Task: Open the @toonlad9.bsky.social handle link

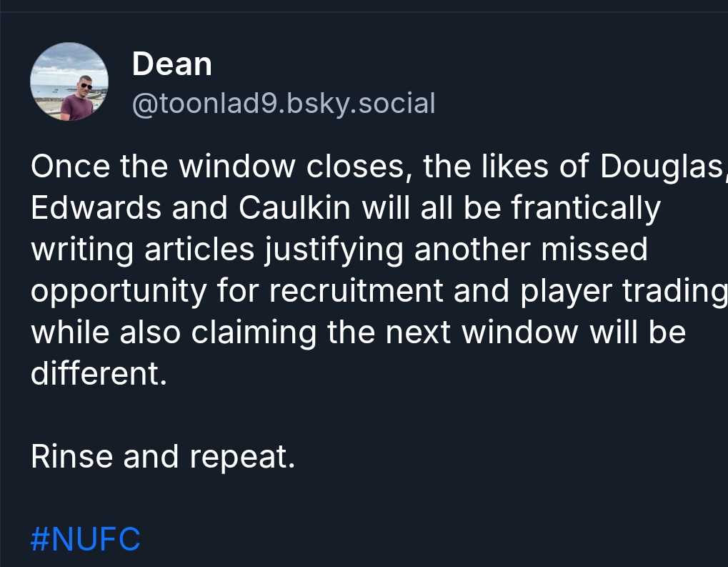Action: pos(284,104)
